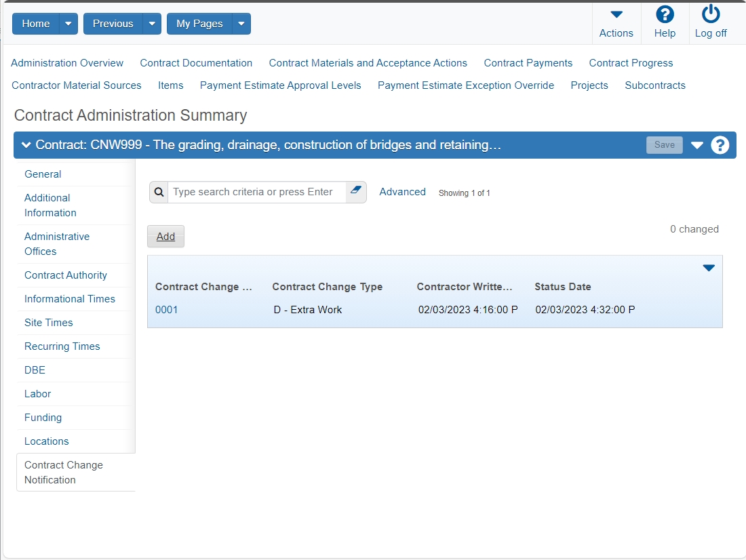
Task: Open Contractor Material Sources link
Action: pyautogui.click(x=77, y=85)
